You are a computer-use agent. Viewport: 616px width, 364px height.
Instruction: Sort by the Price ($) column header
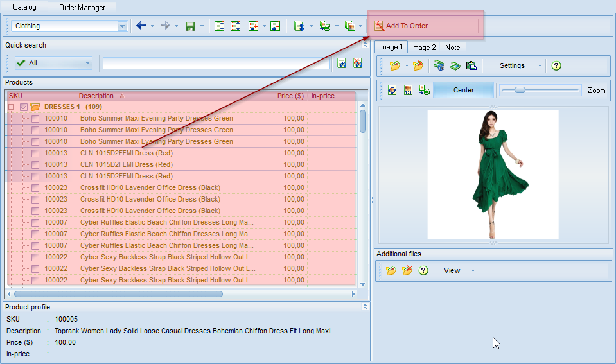(283, 96)
